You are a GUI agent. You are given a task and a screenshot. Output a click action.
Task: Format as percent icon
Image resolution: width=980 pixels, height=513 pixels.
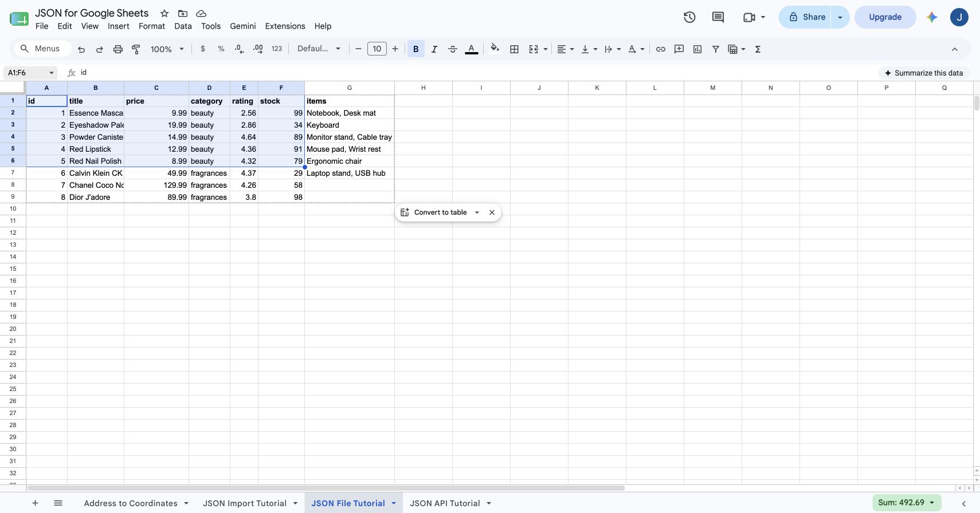click(221, 49)
